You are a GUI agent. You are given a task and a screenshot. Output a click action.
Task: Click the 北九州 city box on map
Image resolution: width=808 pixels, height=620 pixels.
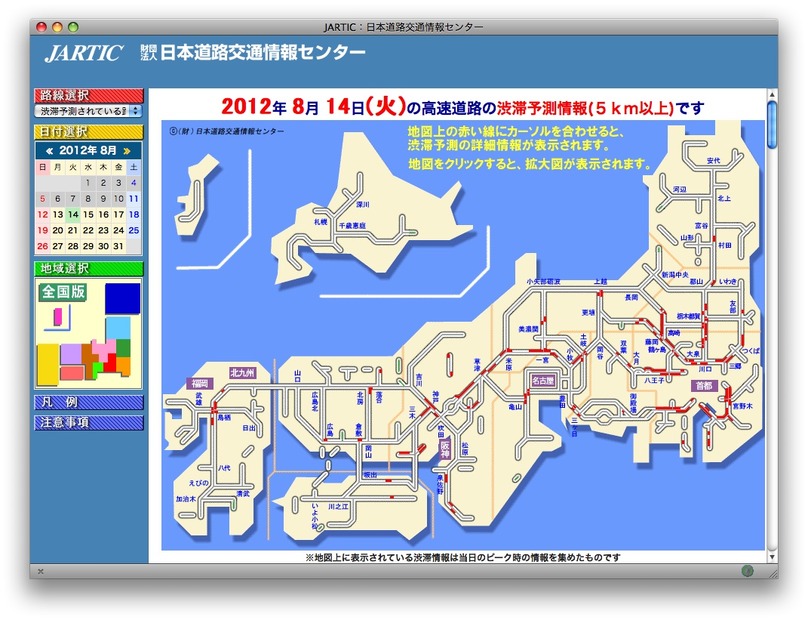pyautogui.click(x=242, y=373)
